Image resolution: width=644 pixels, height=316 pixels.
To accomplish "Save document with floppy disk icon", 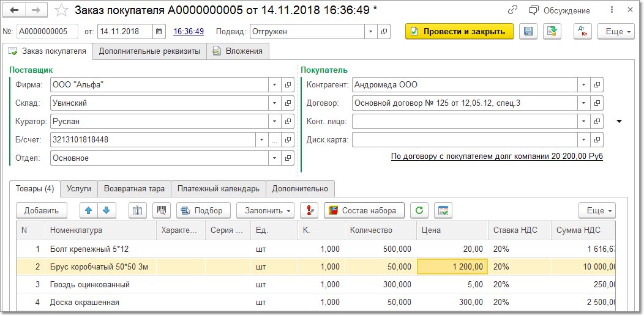I will (x=528, y=32).
